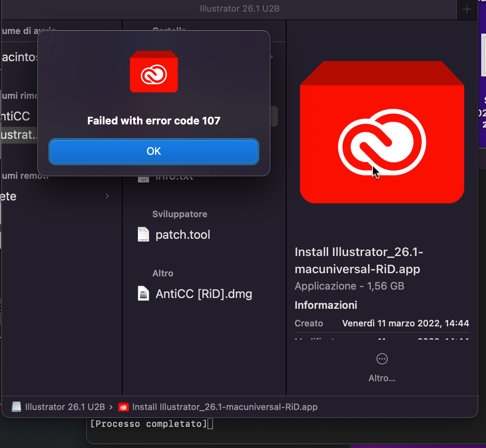Click the info.txt file icon behind dialog

click(x=143, y=179)
